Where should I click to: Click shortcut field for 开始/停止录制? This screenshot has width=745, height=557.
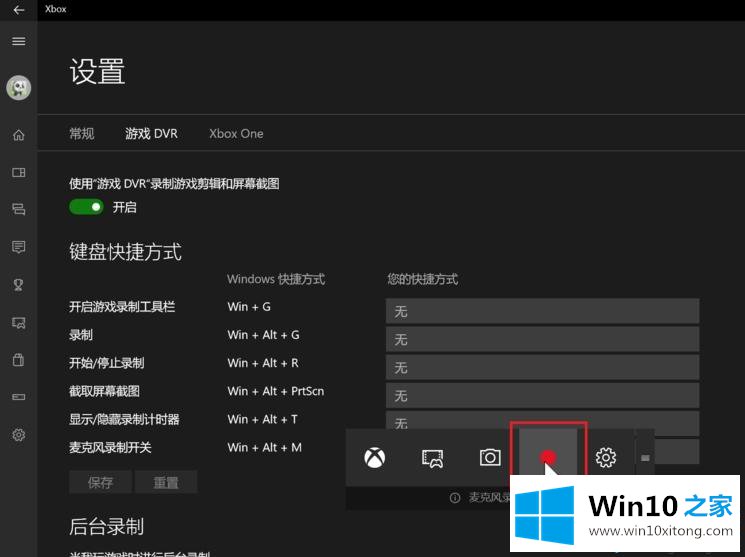pos(542,367)
